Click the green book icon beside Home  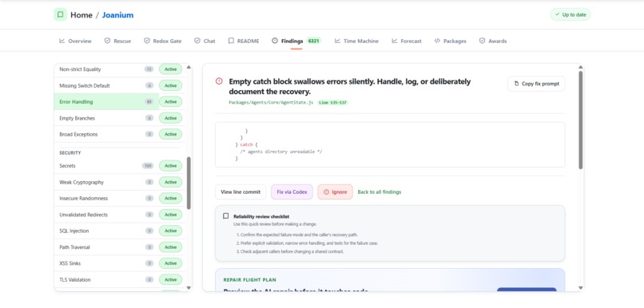tap(61, 15)
